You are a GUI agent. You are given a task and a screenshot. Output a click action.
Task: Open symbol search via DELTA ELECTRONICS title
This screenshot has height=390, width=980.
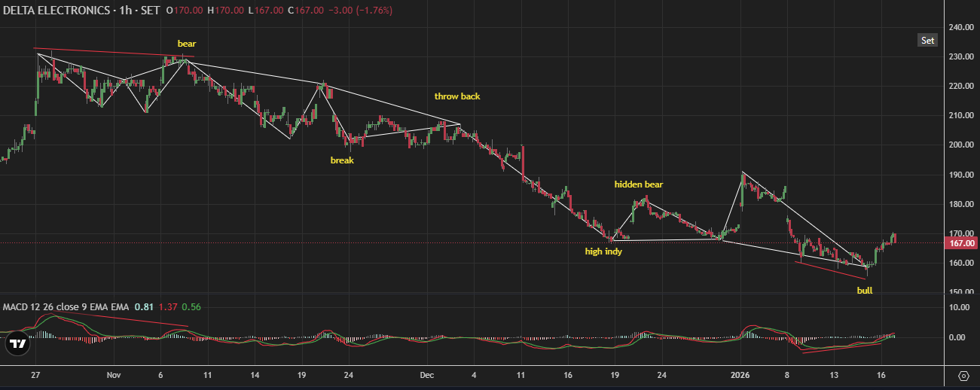tap(56, 11)
